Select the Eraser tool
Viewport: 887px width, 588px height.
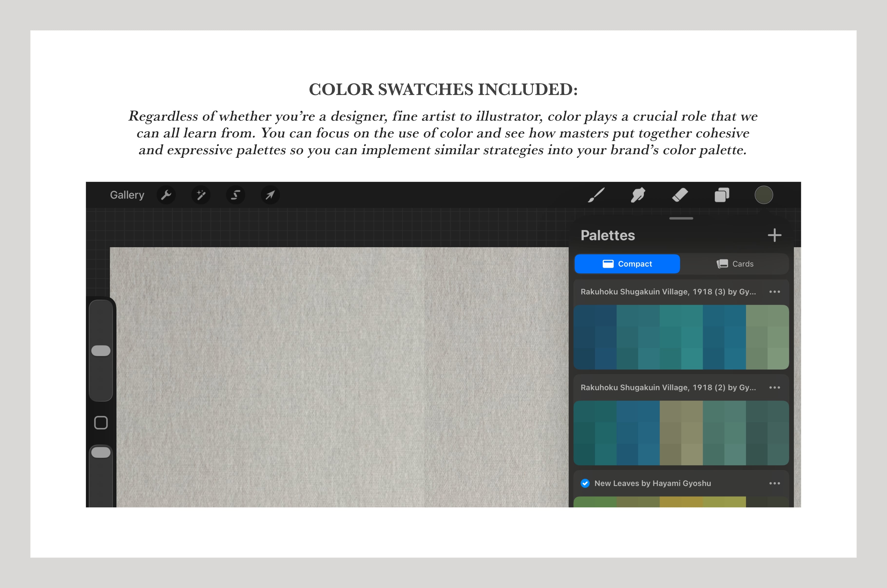[680, 195]
